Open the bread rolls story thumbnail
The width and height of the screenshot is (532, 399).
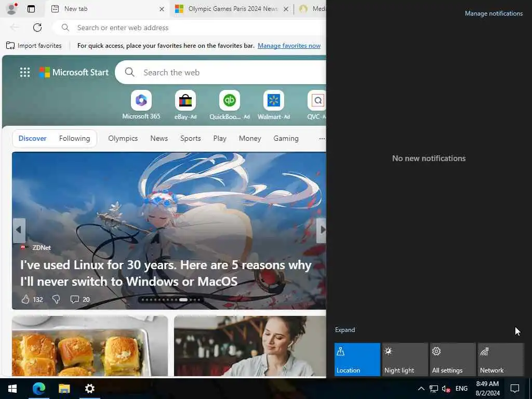pyautogui.click(x=90, y=346)
